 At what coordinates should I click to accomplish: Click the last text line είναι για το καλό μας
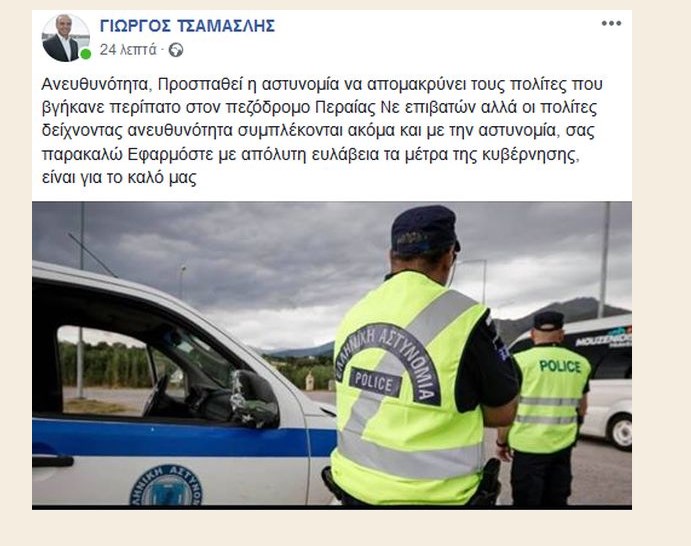click(119, 178)
